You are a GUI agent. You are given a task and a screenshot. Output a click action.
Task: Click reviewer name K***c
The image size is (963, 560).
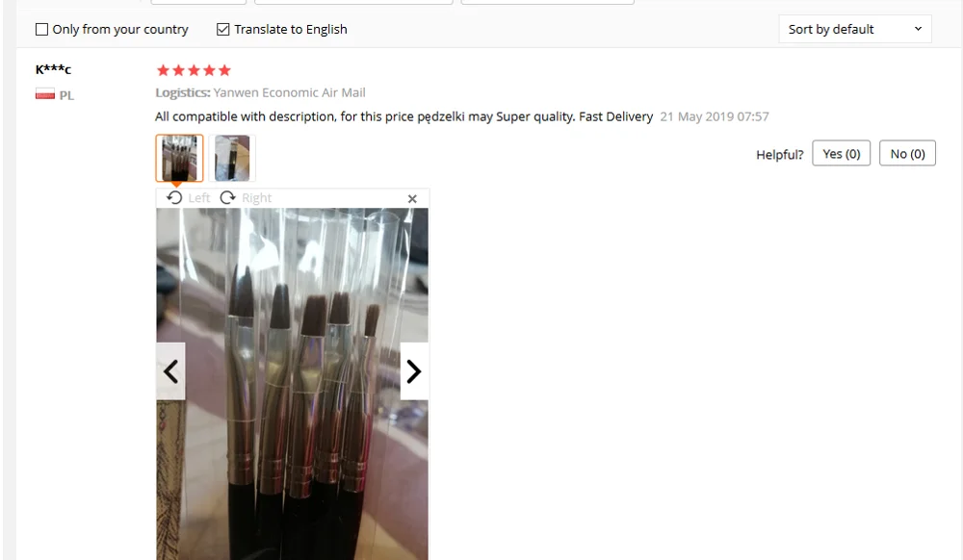[x=53, y=69]
